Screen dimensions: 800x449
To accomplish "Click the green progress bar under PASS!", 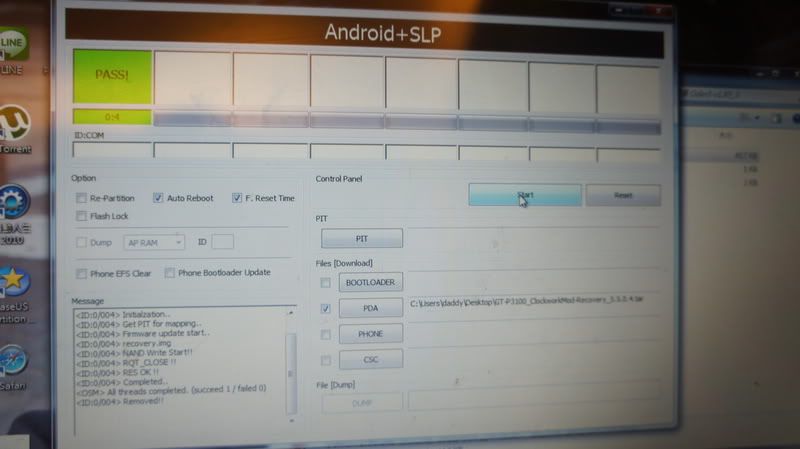I will 112,117.
